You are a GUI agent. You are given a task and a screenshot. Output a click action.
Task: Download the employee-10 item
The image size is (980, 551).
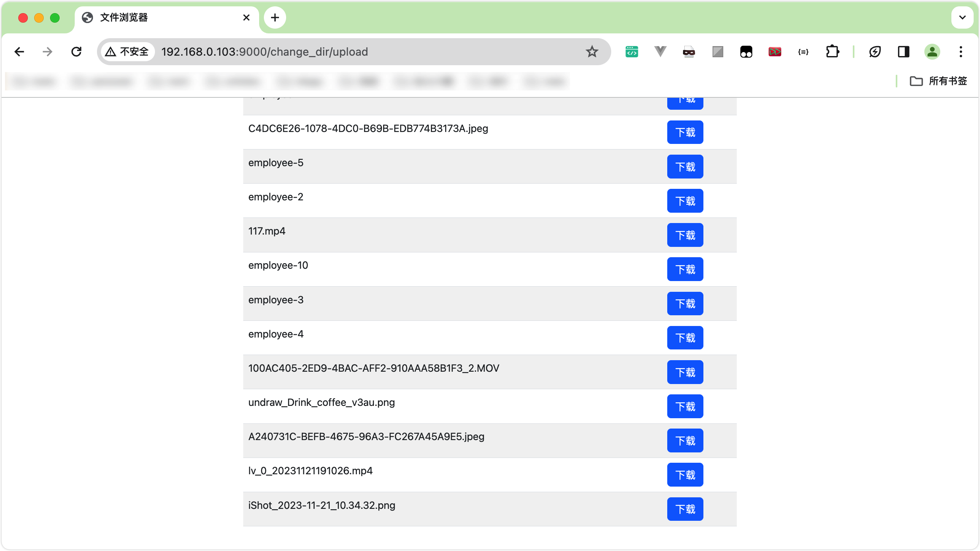tap(685, 269)
